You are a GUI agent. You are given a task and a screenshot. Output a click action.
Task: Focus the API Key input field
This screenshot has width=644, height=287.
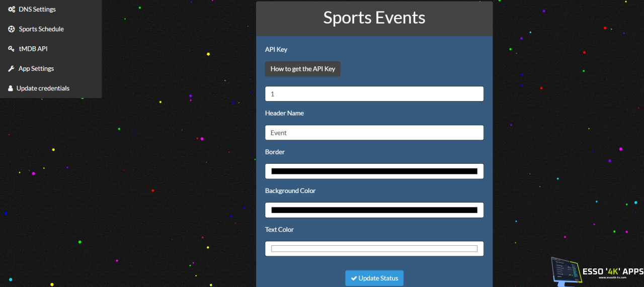pos(374,94)
